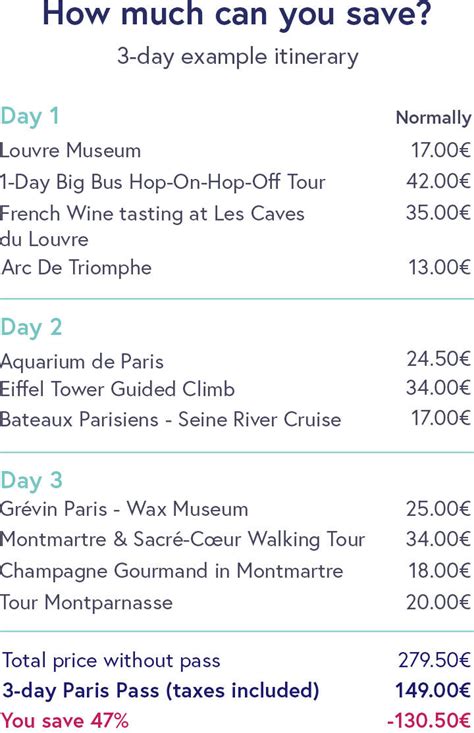Click the 1-Day Big Bus Hop-On-Hop-Off Tour item

click(x=162, y=182)
